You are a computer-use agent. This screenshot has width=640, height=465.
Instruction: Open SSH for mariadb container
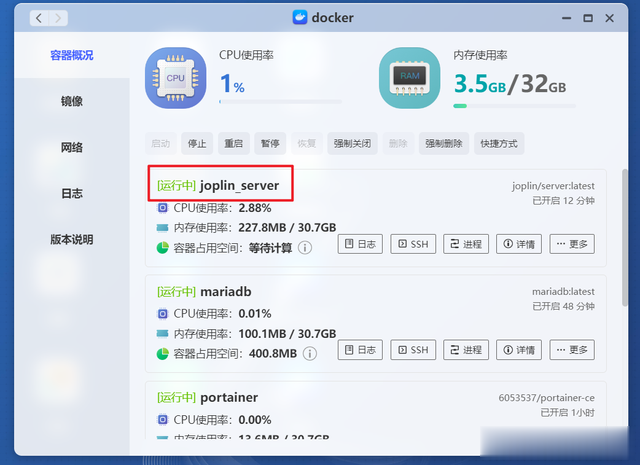(413, 349)
